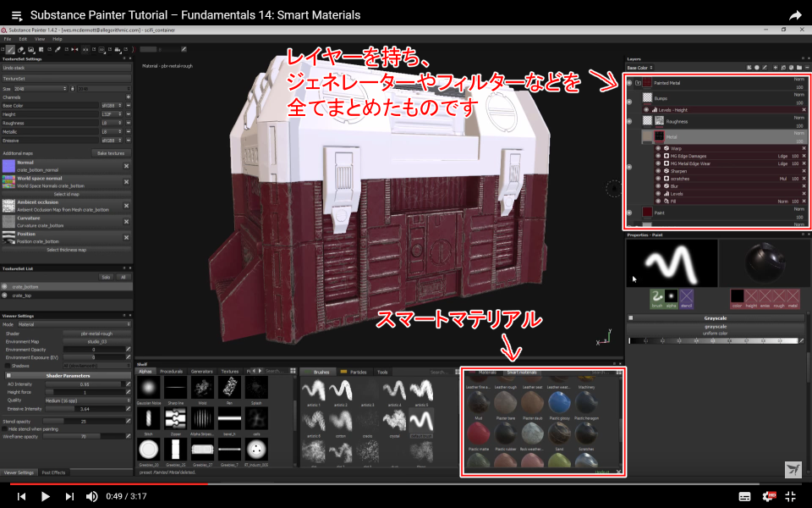Image resolution: width=812 pixels, height=508 pixels.
Task: Toggle visibility of MG Metal Edge Wear
Action: pyautogui.click(x=658, y=163)
